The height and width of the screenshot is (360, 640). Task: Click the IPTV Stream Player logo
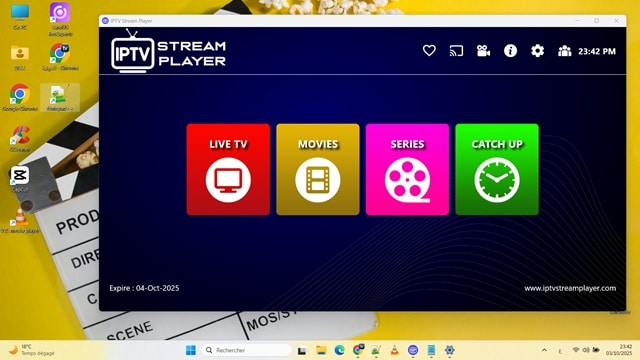pos(168,51)
